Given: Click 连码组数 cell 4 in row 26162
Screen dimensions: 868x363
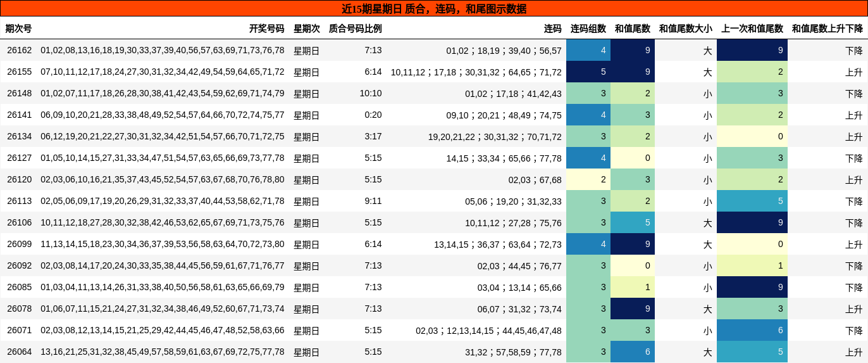Looking at the screenshot, I should pyautogui.click(x=588, y=50).
